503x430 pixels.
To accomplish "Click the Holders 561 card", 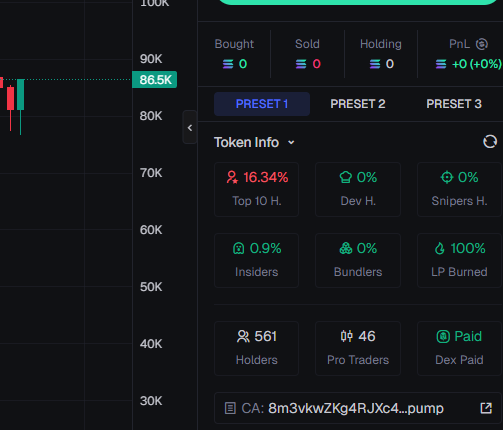I will click(256, 348).
